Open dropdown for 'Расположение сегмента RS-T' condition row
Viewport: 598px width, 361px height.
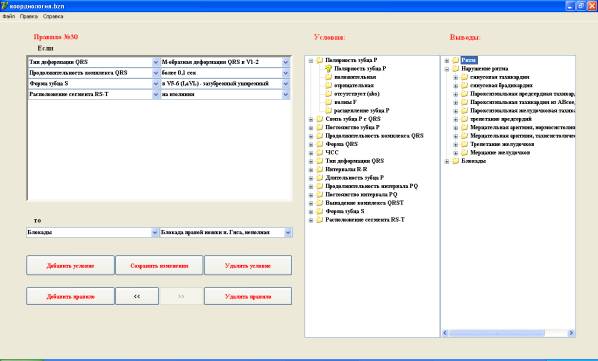(156, 94)
